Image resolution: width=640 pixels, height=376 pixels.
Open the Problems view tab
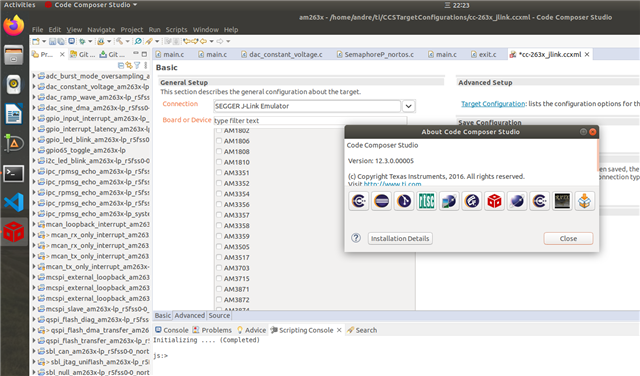[x=212, y=330]
